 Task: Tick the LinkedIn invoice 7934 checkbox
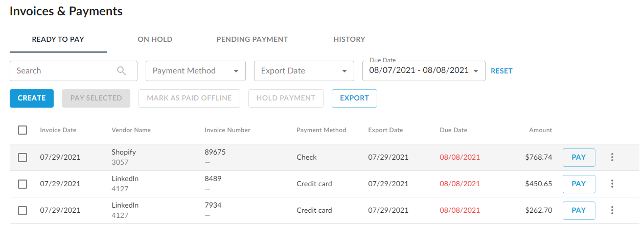click(22, 210)
